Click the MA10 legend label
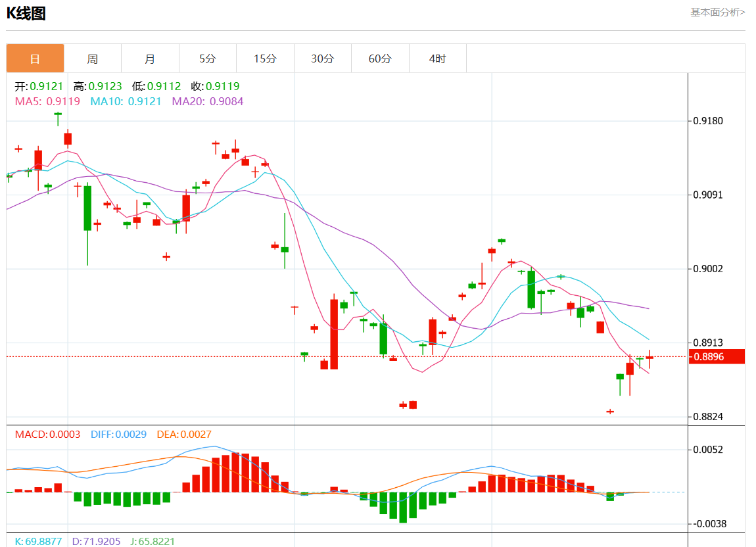Viewport: 756px width, 547px height. click(126, 101)
